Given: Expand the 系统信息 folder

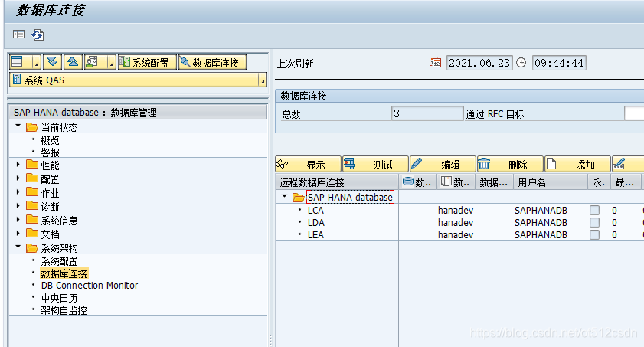Looking at the screenshot, I should (18, 220).
